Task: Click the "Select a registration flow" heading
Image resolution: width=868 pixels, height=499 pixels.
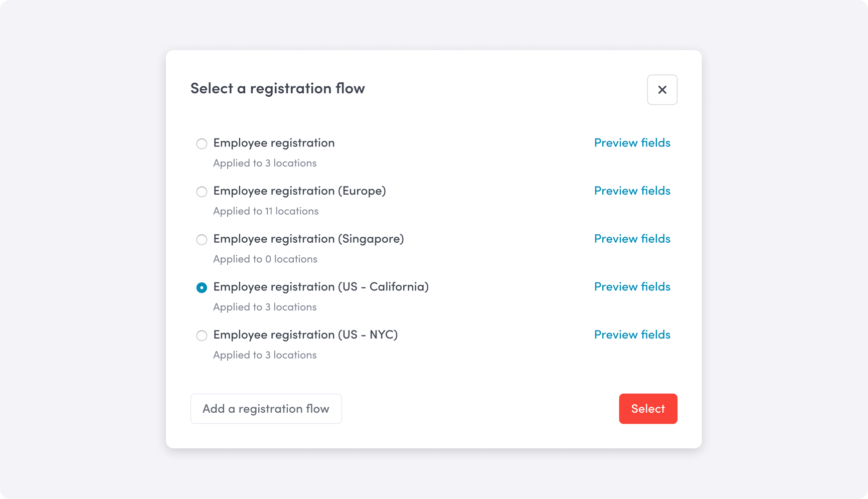Action: click(x=277, y=89)
